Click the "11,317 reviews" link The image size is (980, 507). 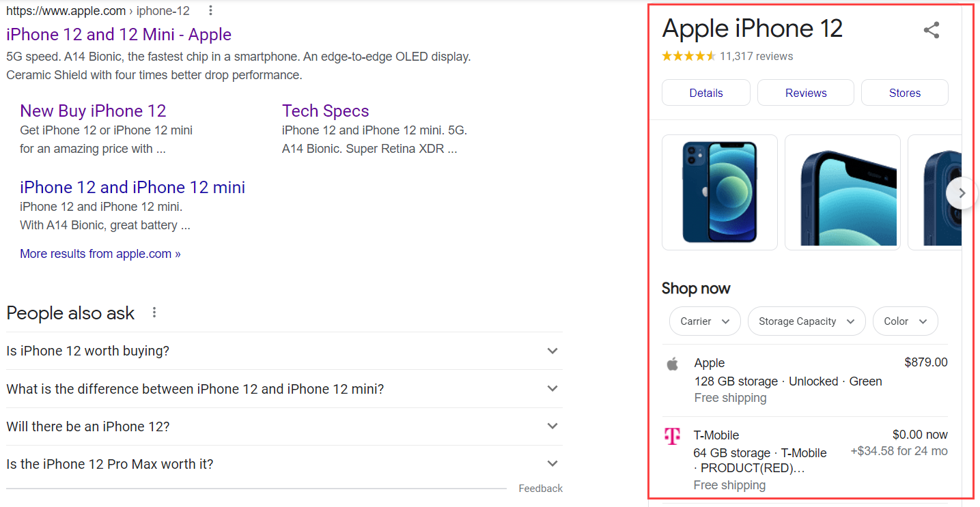pyautogui.click(x=757, y=56)
